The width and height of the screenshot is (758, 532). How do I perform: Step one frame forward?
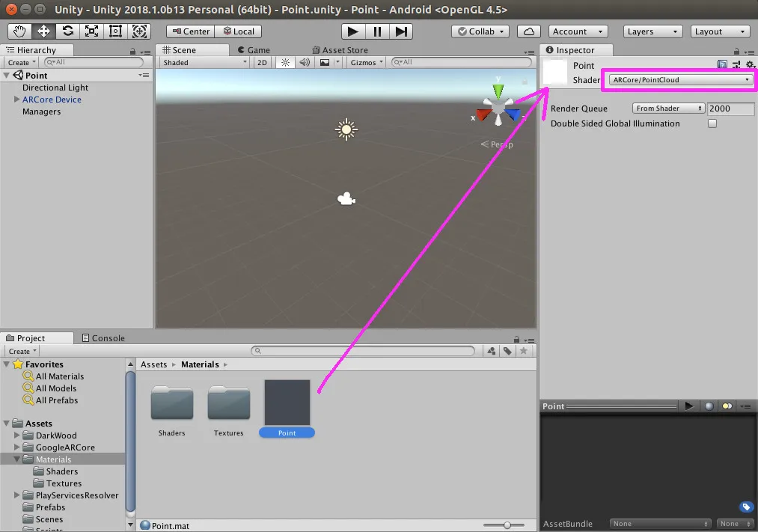401,31
